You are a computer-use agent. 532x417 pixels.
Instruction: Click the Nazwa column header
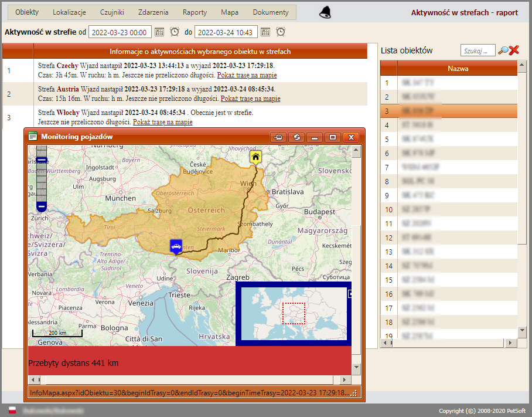coord(458,68)
